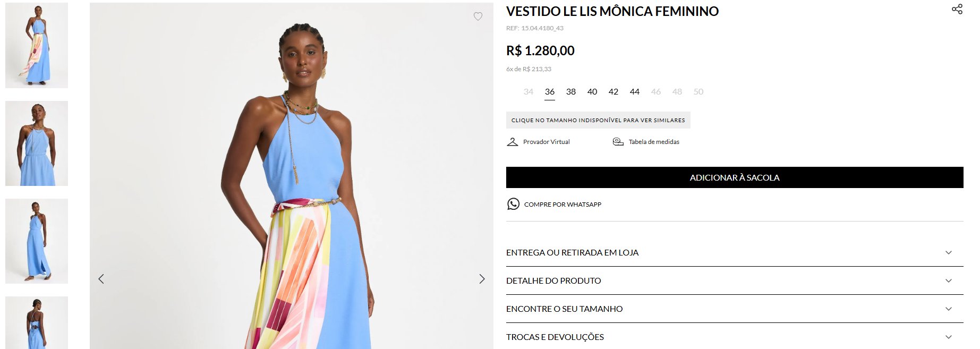Open Provador Virtual hanger icon
980x349 pixels.
coord(513,142)
